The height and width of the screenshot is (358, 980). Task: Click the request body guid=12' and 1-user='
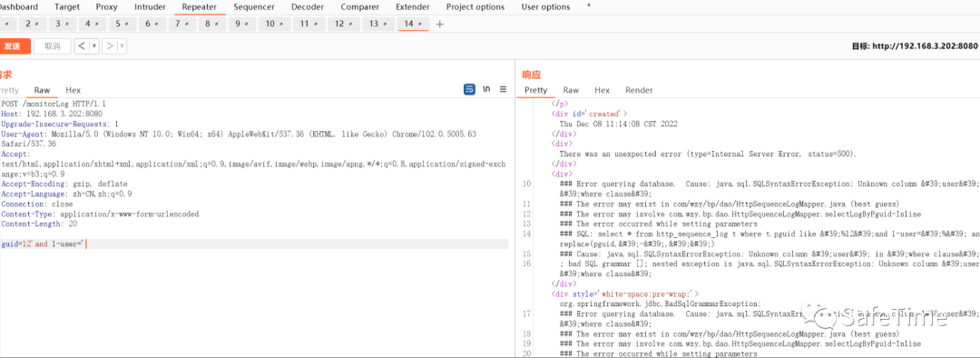point(43,244)
